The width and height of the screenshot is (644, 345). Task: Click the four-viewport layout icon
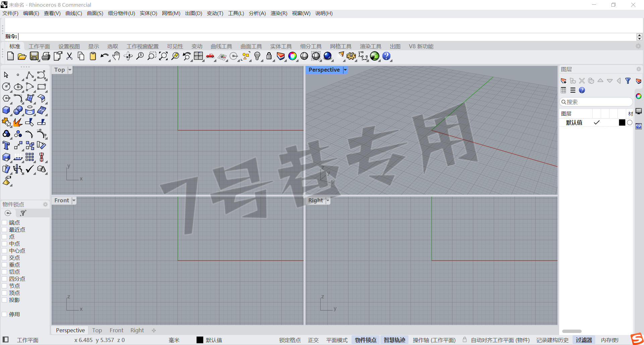(x=198, y=56)
